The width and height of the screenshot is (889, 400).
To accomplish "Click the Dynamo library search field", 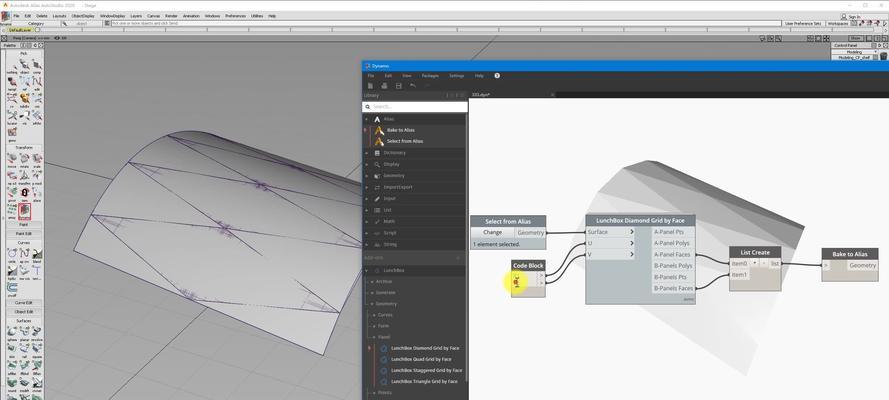I will [416, 107].
